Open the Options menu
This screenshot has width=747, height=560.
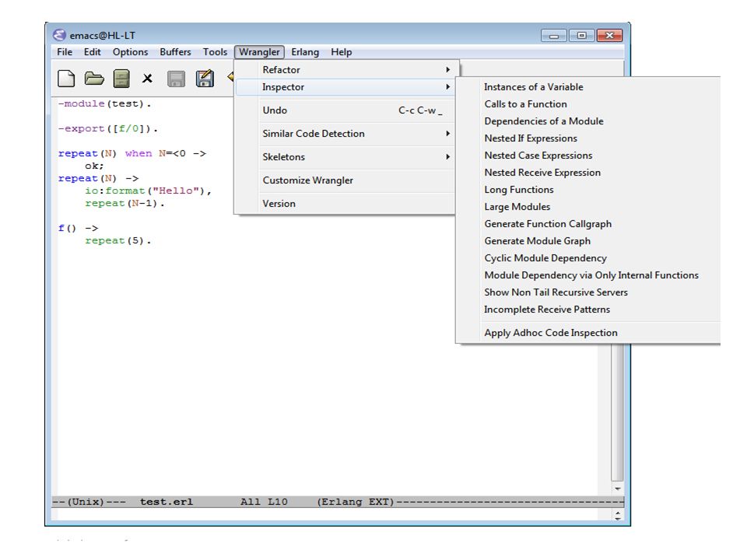[x=130, y=52]
